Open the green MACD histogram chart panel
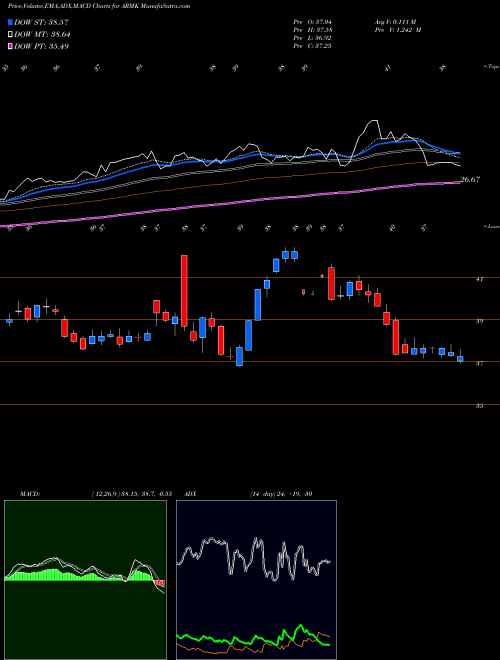500x660 pixels. [x=85, y=580]
